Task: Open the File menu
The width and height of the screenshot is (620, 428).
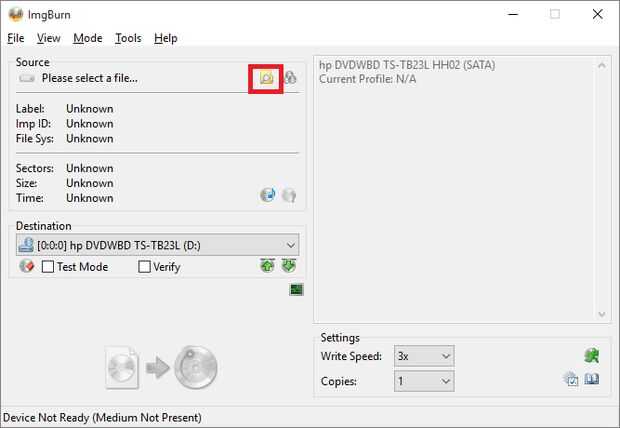Action: point(16,38)
